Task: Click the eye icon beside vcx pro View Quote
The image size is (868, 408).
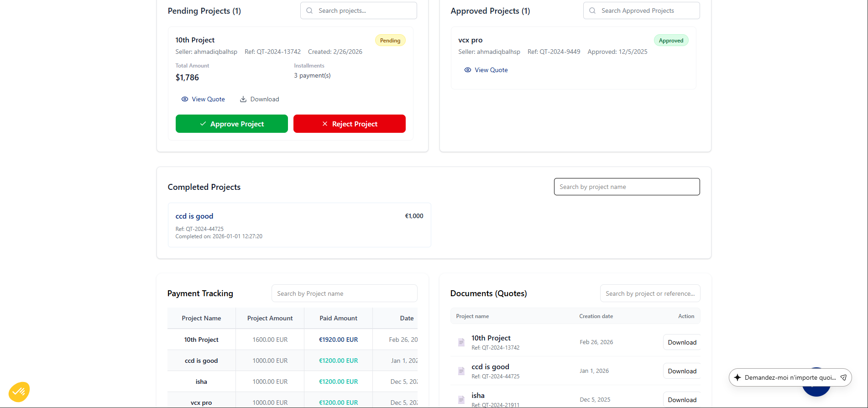Action: pos(468,70)
